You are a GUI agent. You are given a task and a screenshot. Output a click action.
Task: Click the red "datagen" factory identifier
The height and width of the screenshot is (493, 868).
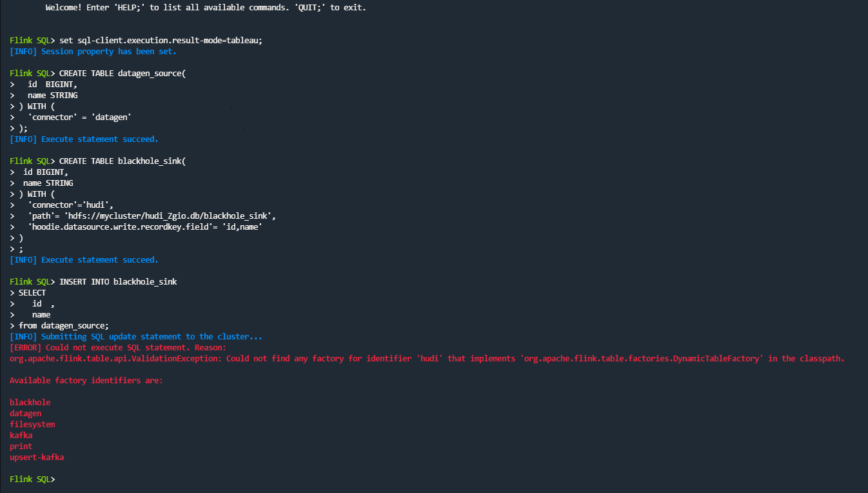[x=26, y=414]
